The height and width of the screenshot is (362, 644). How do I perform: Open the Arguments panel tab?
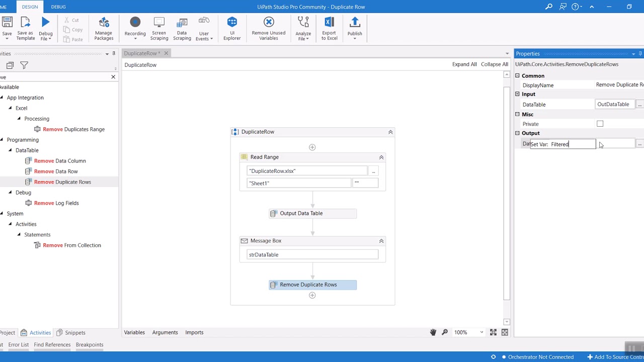[x=165, y=332]
